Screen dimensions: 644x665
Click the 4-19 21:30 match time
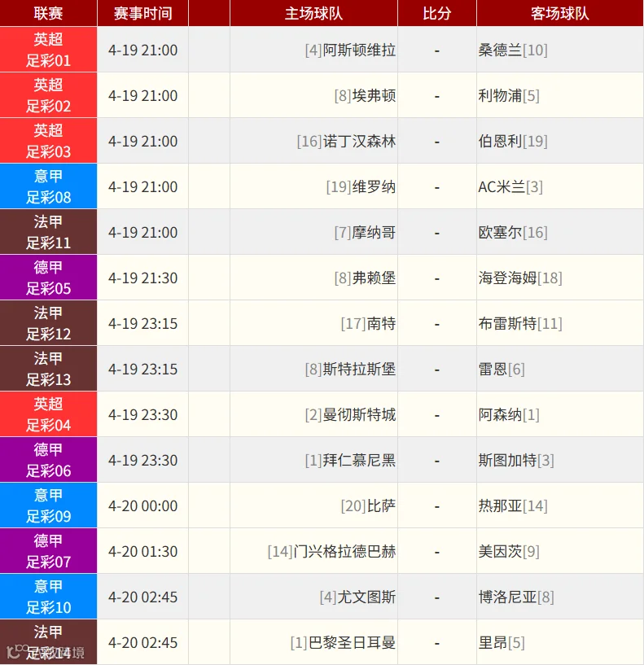pos(143,278)
